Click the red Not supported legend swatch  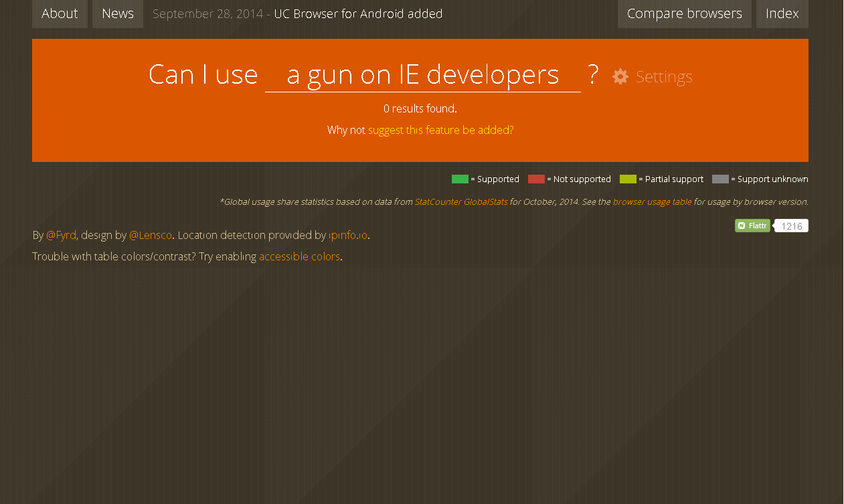536,179
